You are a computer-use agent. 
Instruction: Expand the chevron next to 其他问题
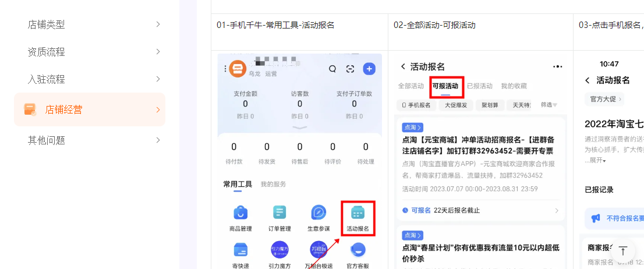(158, 140)
